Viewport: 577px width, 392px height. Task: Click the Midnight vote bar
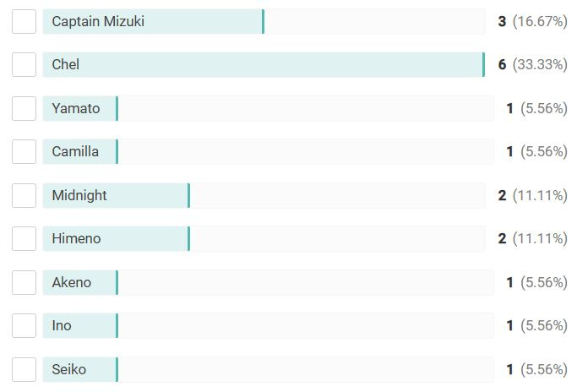pos(264,195)
